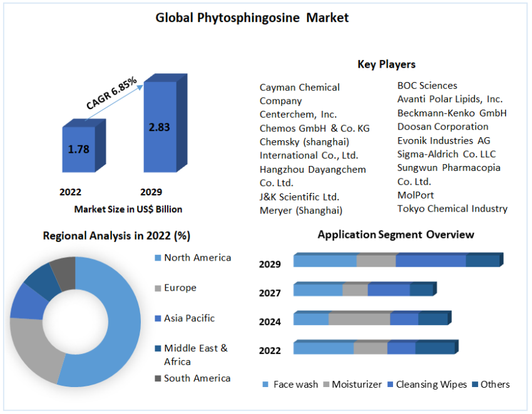Click Face wash segment in 2029 application bar

click(x=325, y=261)
